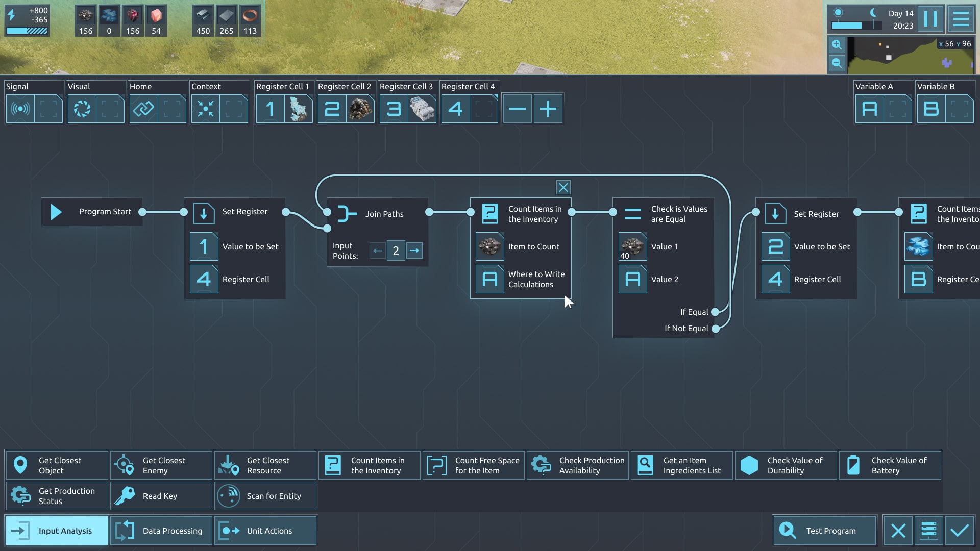Open the main hamburger menu
This screenshot has height=551, width=980.
click(x=961, y=19)
